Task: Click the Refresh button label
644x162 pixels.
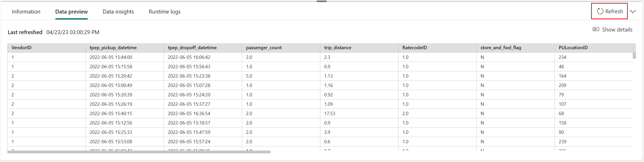Action: point(614,11)
